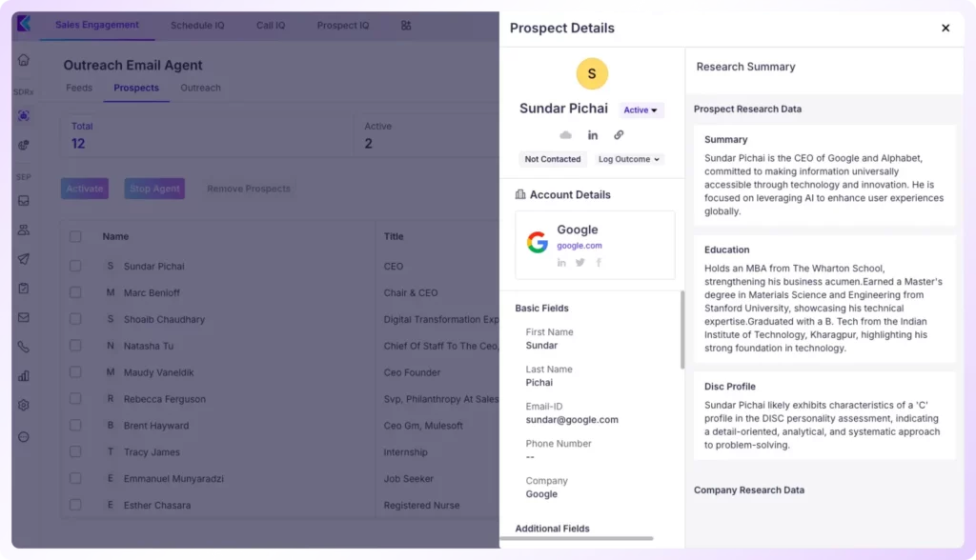Viewport: 976px width, 560px height.
Task: Switch to the Call IQ tab
Action: point(271,26)
